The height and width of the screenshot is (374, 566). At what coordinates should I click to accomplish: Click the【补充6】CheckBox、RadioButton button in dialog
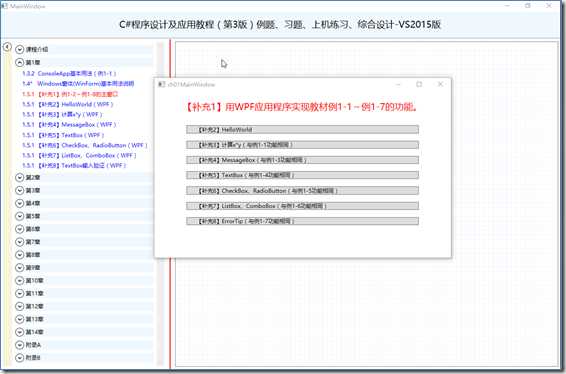point(302,190)
